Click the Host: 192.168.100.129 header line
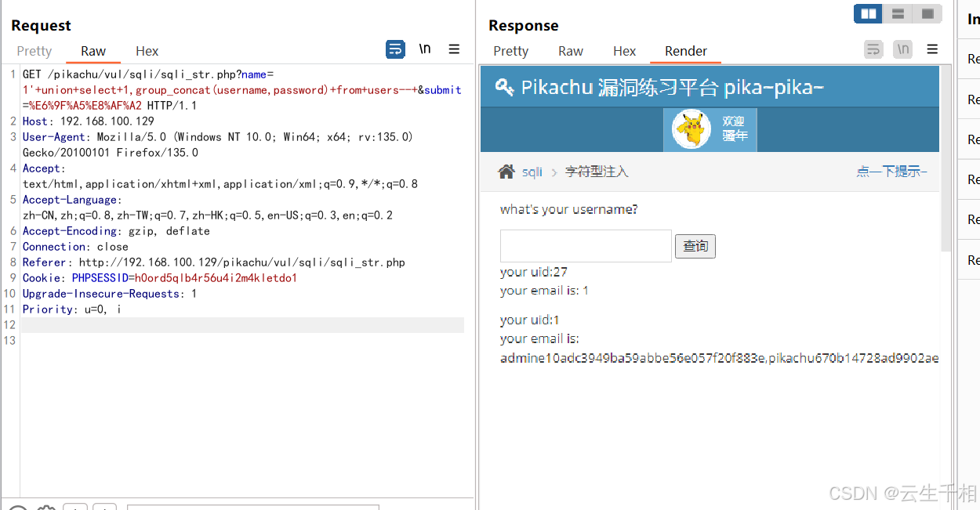 [x=89, y=121]
